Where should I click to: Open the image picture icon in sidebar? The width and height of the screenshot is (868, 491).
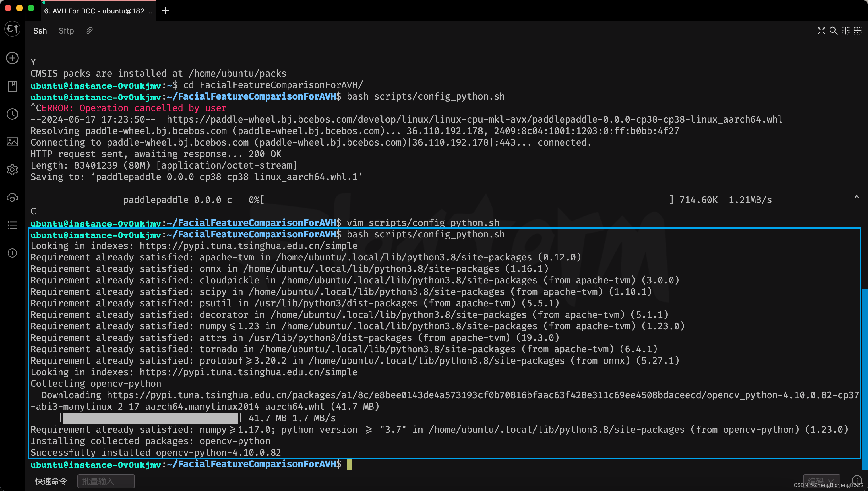click(12, 142)
